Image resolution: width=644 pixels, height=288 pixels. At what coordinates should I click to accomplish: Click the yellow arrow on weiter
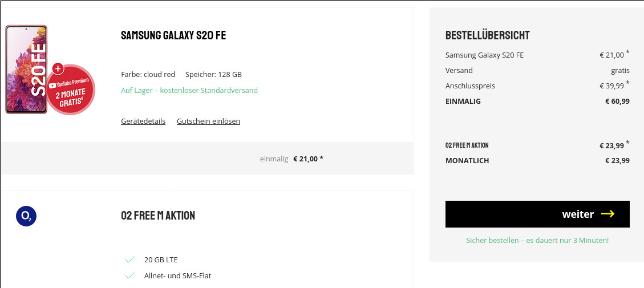pos(607,214)
